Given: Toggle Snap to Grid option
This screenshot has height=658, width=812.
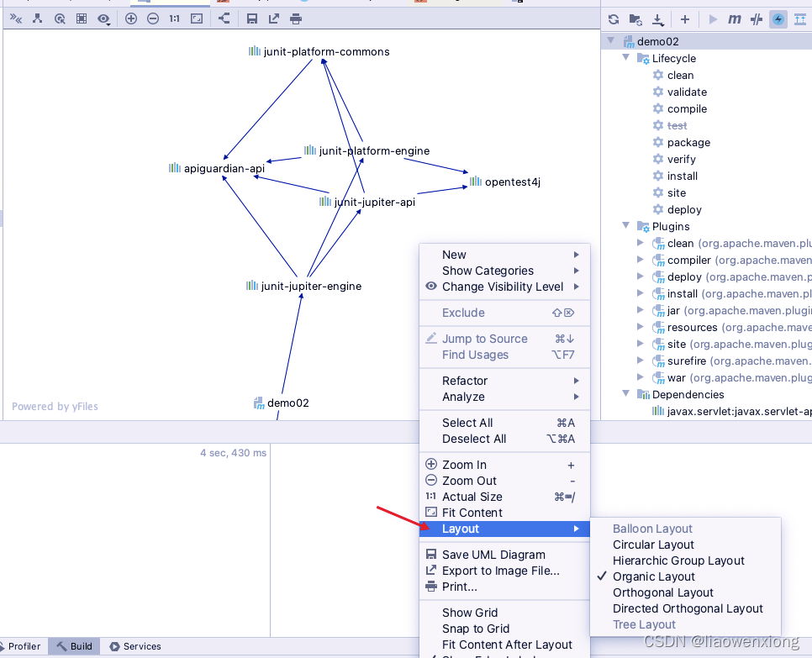Looking at the screenshot, I should pyautogui.click(x=505, y=629).
